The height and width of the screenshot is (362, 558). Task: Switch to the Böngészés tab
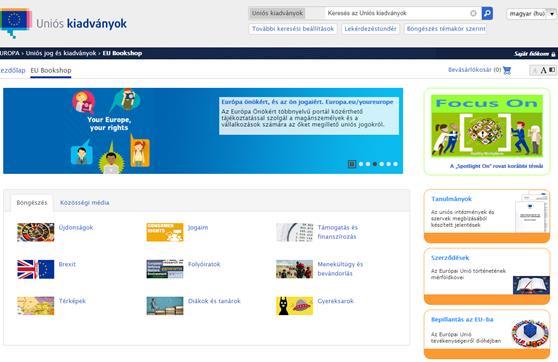(32, 203)
